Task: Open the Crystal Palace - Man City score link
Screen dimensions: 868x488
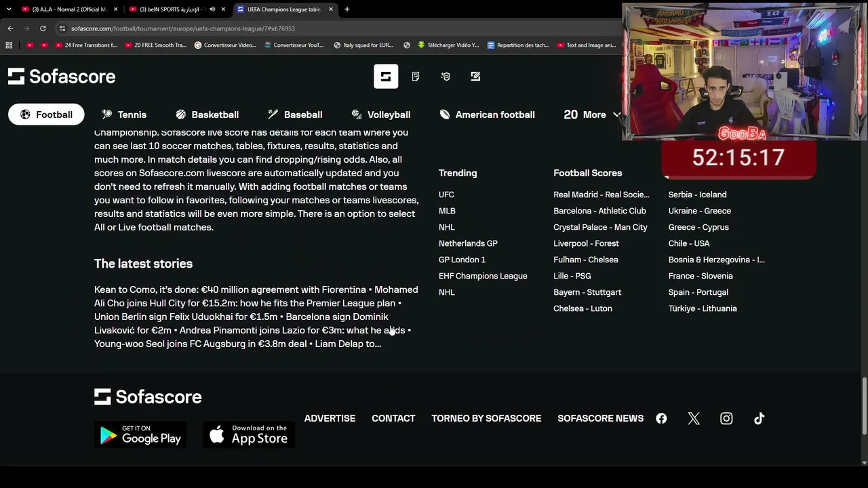Action: click(x=600, y=227)
